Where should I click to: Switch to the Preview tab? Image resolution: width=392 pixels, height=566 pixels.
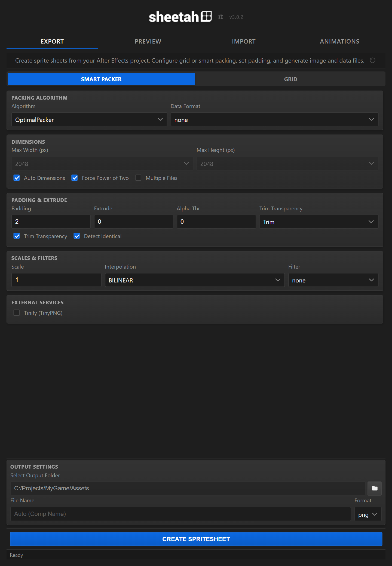pos(148,41)
